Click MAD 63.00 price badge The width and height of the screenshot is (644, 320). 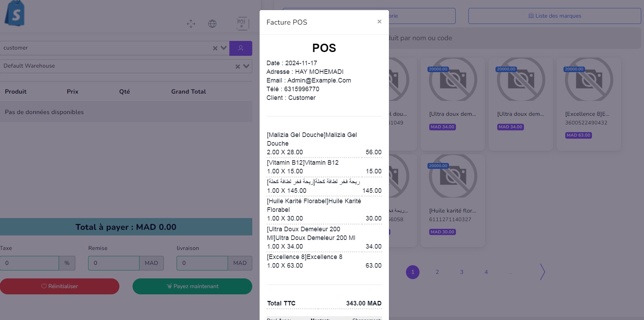(x=578, y=135)
